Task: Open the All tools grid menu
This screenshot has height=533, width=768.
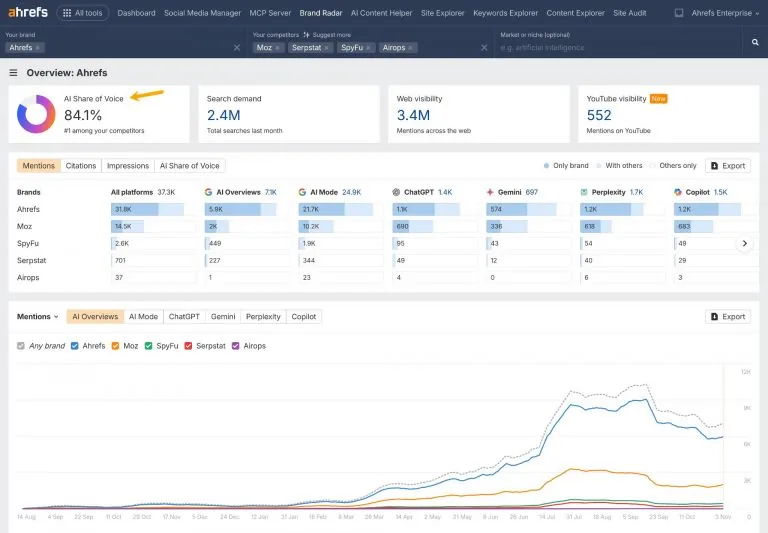Action: click(83, 13)
